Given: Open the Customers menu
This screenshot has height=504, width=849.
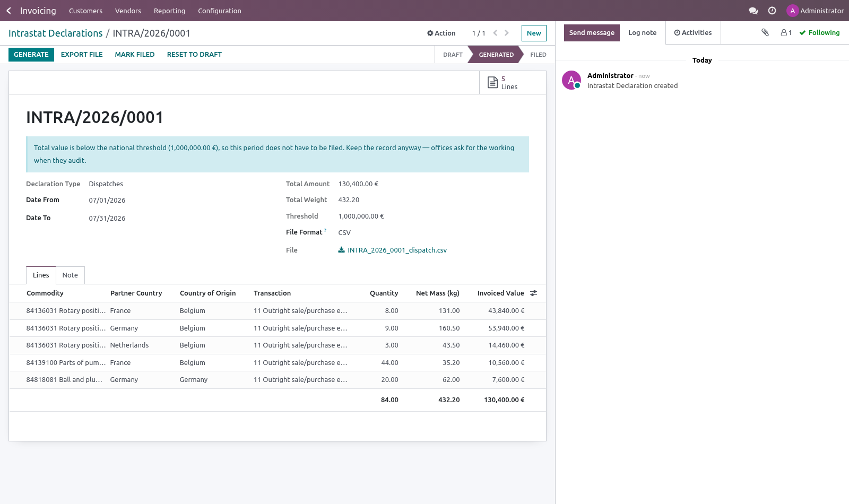Looking at the screenshot, I should (85, 11).
